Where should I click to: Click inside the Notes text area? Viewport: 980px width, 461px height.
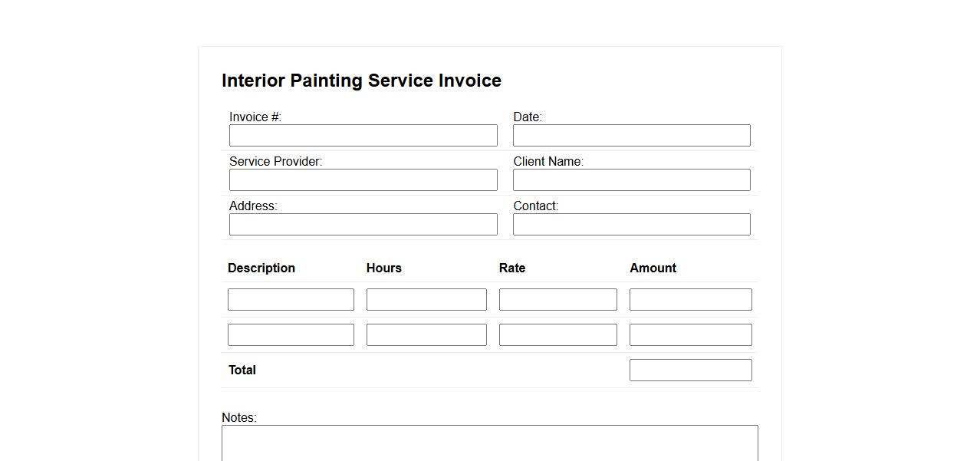point(489,443)
